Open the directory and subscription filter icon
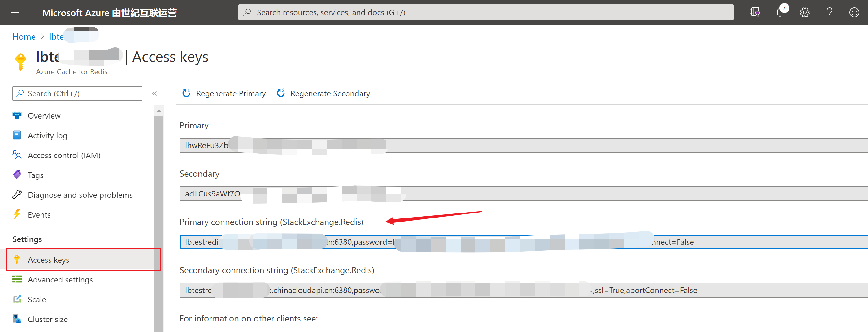868x332 pixels. point(755,12)
